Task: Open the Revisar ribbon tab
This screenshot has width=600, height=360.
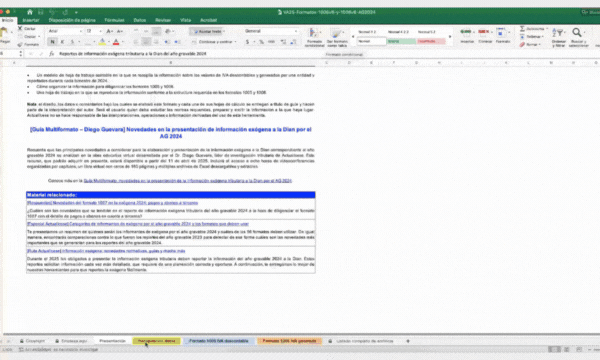Action: pos(163,20)
